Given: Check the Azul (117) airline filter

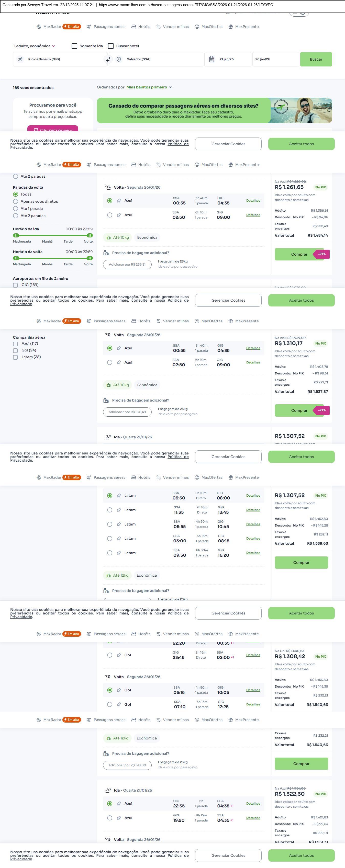Looking at the screenshot, I should click(x=16, y=344).
